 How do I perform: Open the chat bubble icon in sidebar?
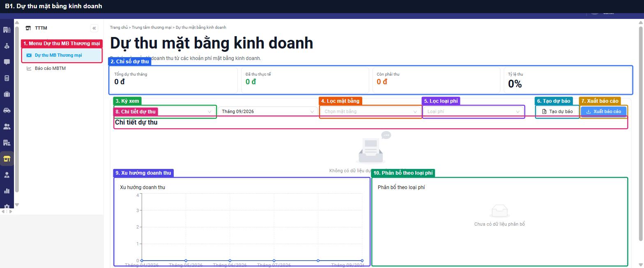click(7, 62)
